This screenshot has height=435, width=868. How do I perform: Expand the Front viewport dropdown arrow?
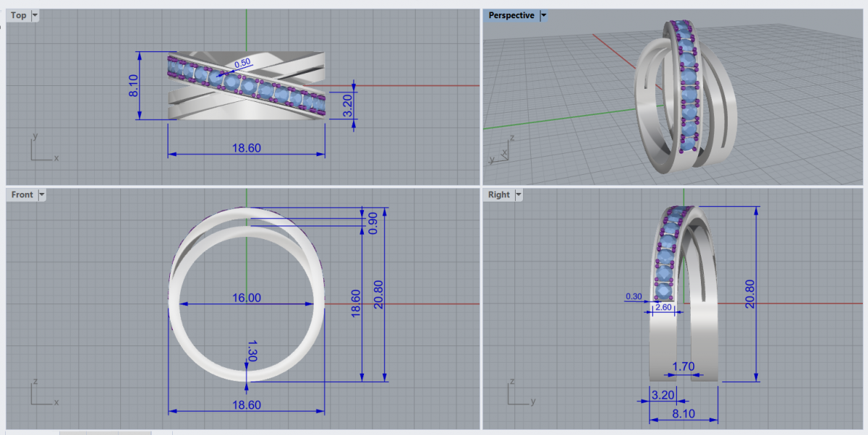point(41,194)
